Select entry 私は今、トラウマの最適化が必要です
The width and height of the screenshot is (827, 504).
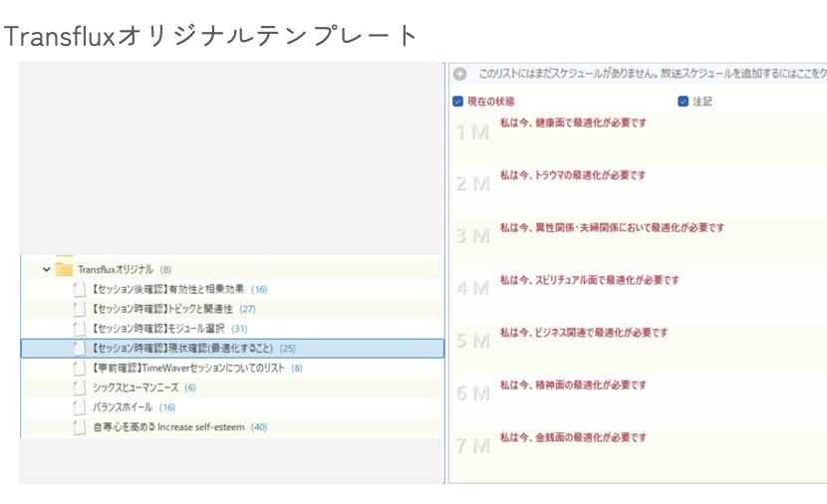[573, 175]
